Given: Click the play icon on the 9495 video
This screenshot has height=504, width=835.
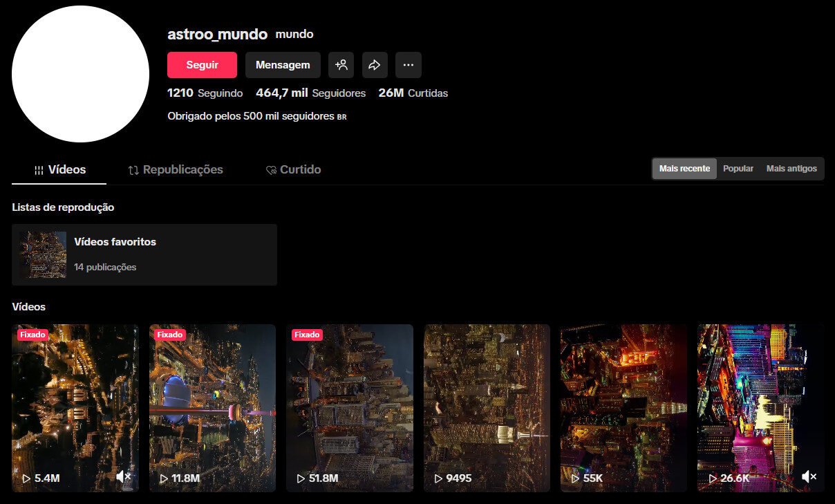Looking at the screenshot, I should [x=438, y=477].
